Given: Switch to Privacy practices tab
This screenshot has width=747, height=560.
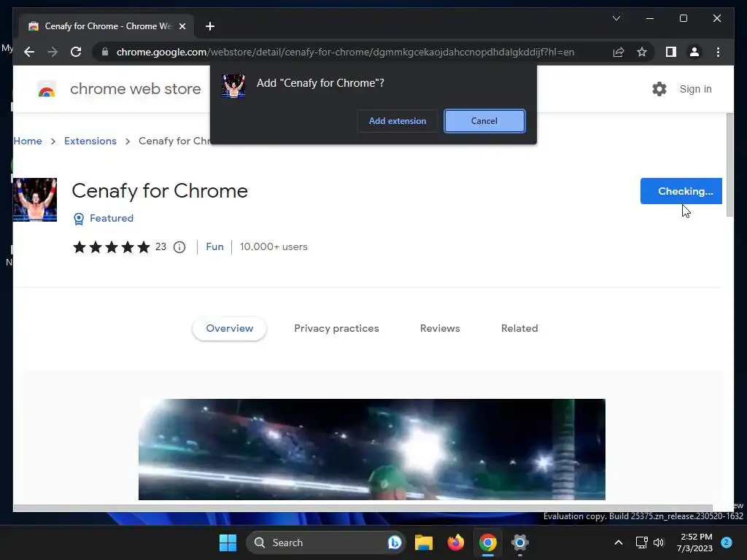Looking at the screenshot, I should [x=336, y=329].
